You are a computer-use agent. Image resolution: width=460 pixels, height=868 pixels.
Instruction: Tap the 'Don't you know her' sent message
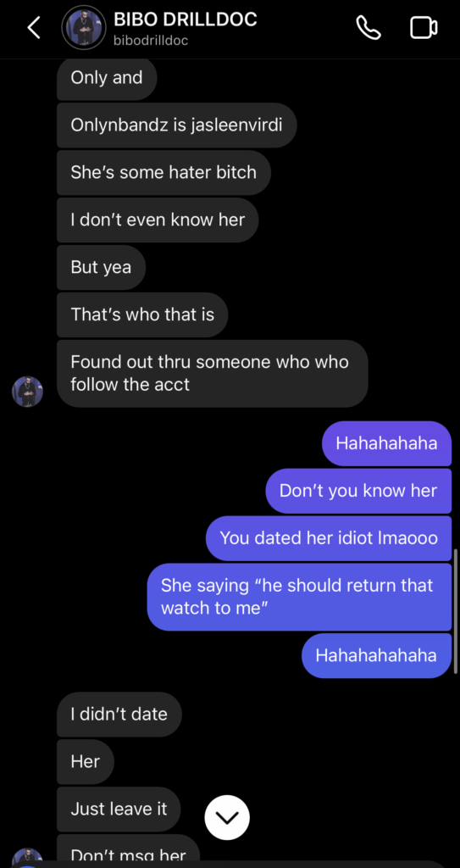[x=358, y=491]
